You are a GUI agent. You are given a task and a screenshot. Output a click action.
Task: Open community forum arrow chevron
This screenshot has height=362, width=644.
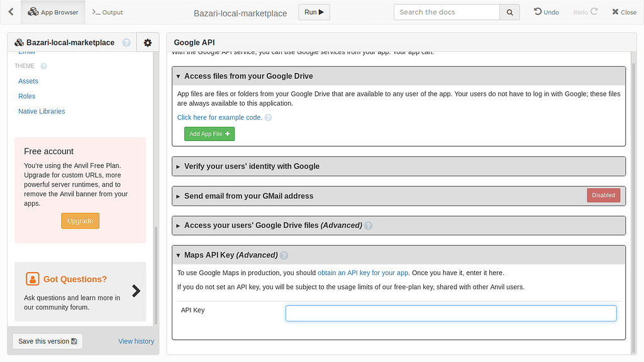click(136, 291)
